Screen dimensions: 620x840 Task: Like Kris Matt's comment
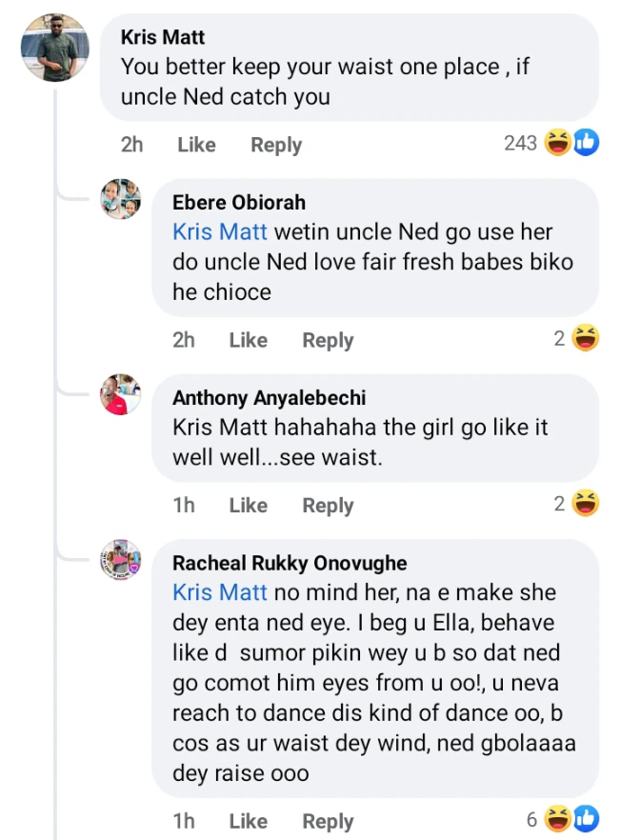pos(196,145)
